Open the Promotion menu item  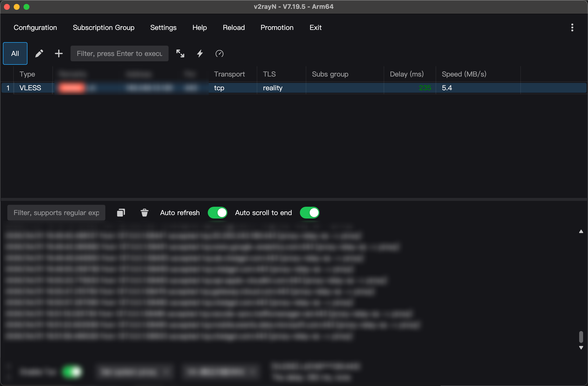click(x=277, y=27)
